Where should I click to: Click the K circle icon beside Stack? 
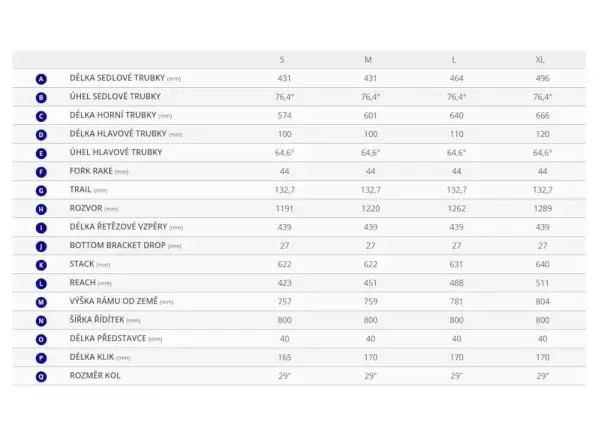coord(41,265)
